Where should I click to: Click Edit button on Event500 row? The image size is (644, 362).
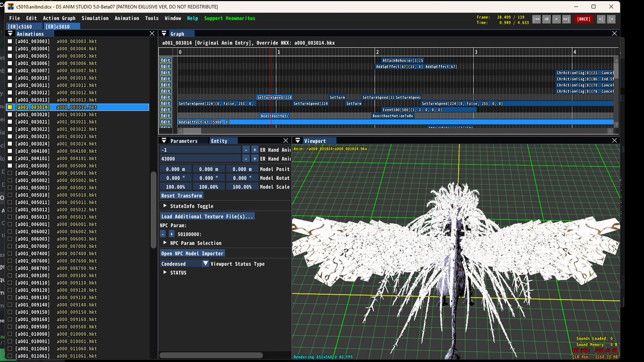pos(166,109)
